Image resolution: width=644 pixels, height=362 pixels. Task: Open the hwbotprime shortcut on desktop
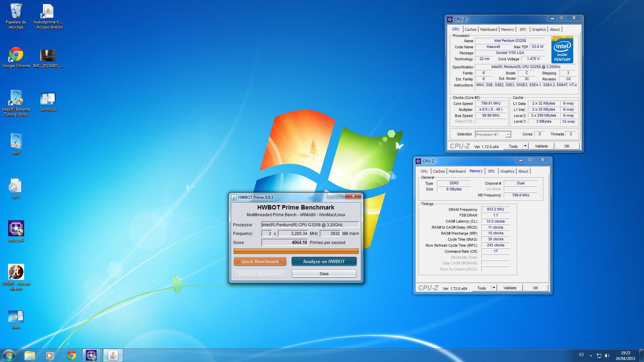48,16
